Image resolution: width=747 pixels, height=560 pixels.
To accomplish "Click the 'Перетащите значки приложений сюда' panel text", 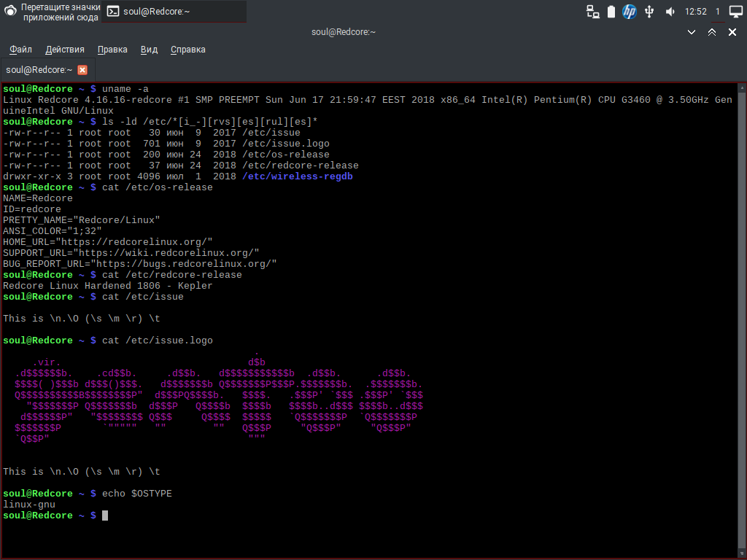I will (x=61, y=12).
